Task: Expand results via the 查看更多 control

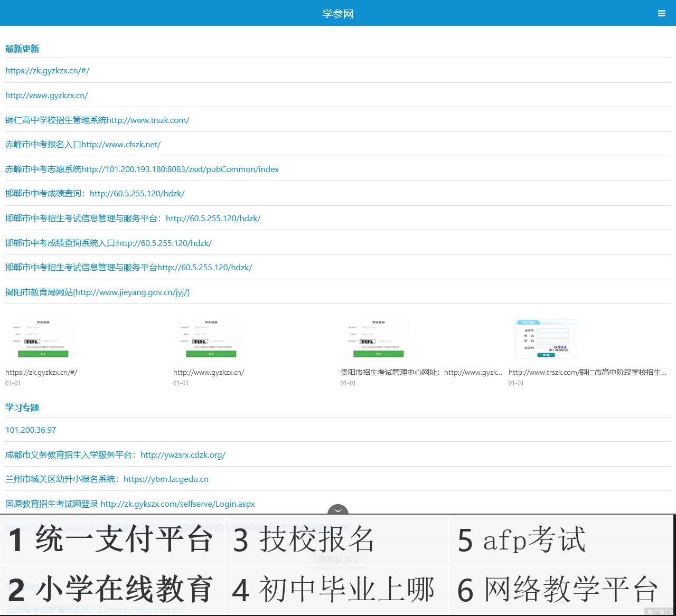Action: tap(337, 558)
